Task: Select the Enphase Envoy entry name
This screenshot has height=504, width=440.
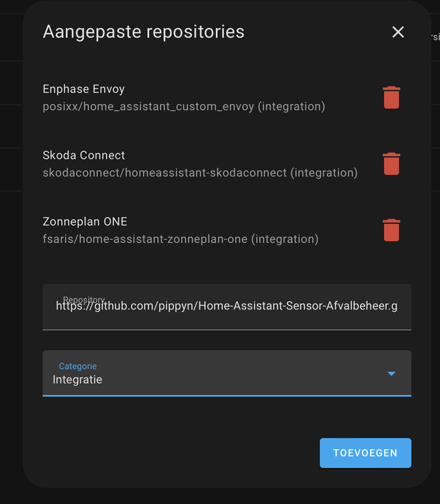Action: [84, 89]
